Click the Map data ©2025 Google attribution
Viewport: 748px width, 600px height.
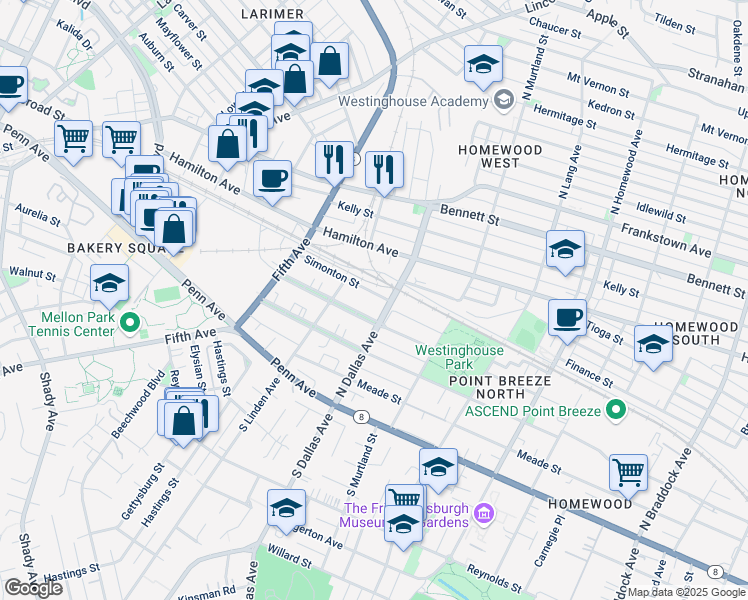point(686,593)
